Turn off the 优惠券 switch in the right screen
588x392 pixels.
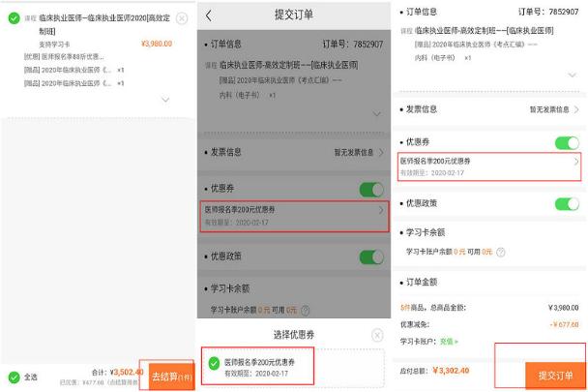pyautogui.click(x=567, y=143)
